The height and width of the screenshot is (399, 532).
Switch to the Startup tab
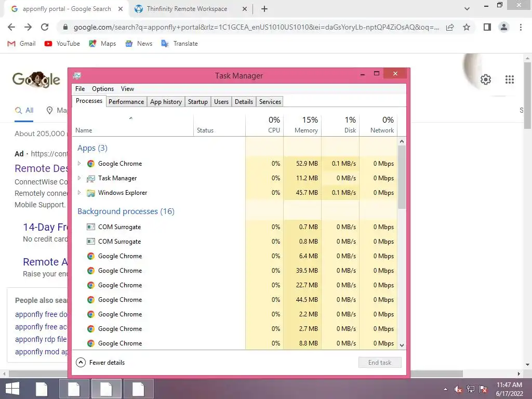(x=198, y=102)
